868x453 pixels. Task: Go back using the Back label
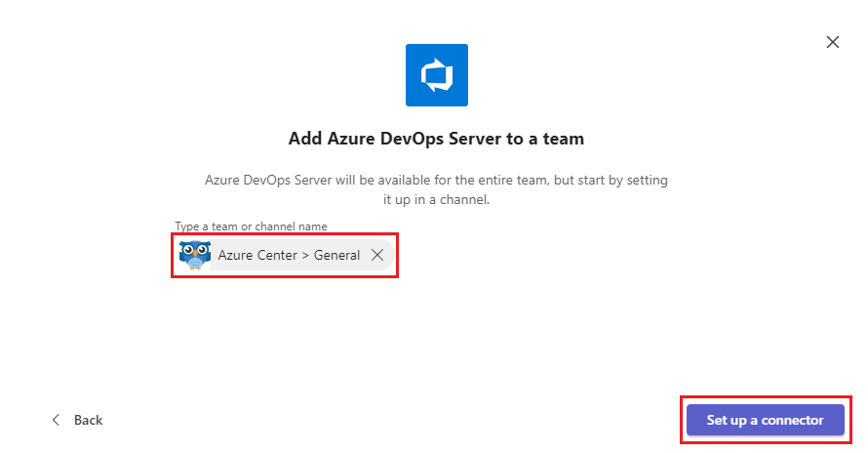[88, 420]
